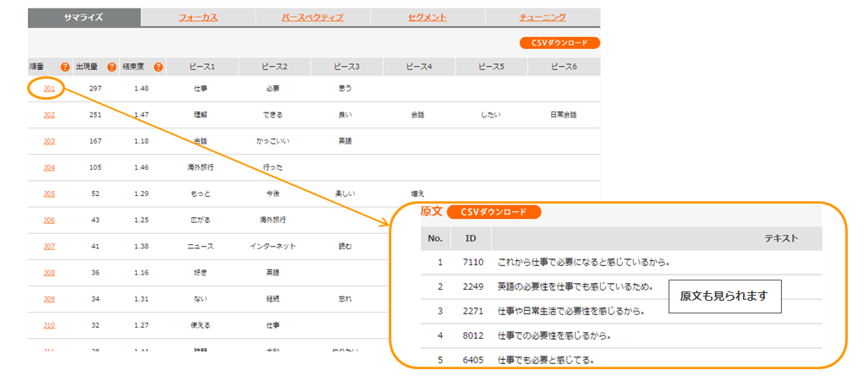
Task: Click the 増え cell
Action: click(x=418, y=193)
